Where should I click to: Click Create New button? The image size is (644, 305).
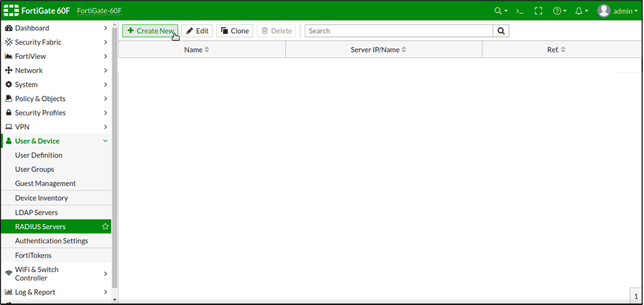pos(150,31)
